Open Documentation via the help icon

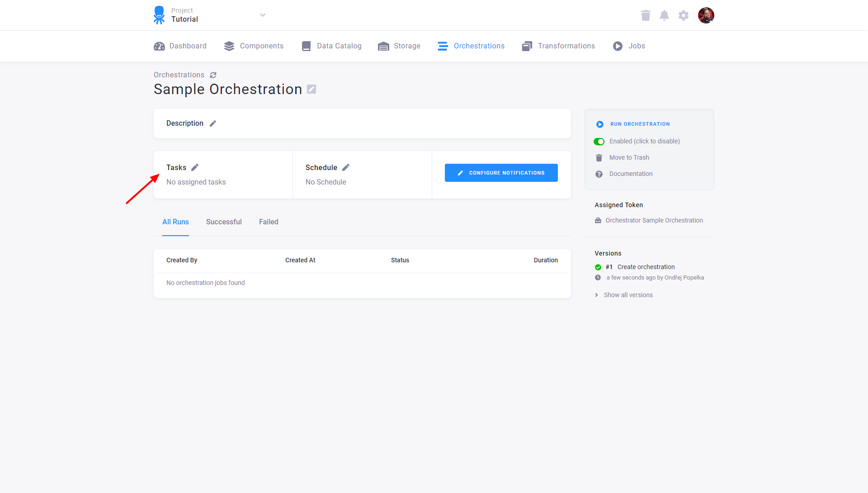(599, 174)
